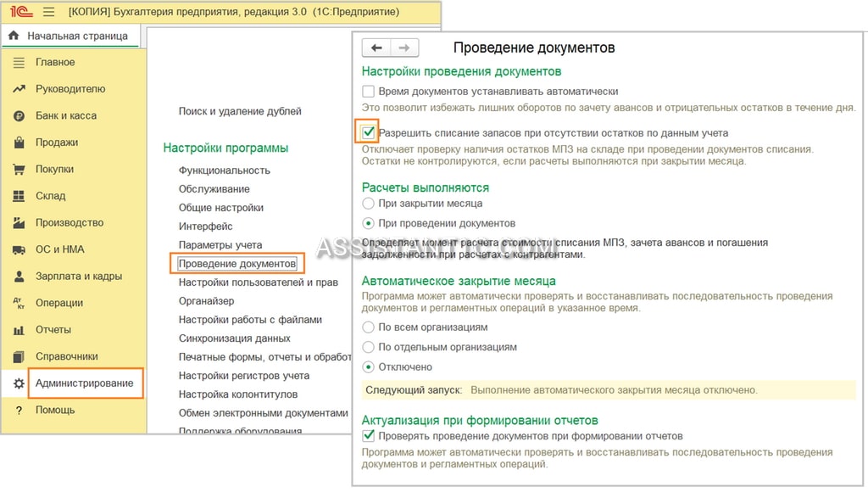The image size is (868, 492).
Task: Open Настройки работы с файлами link
Action: pyautogui.click(x=250, y=320)
